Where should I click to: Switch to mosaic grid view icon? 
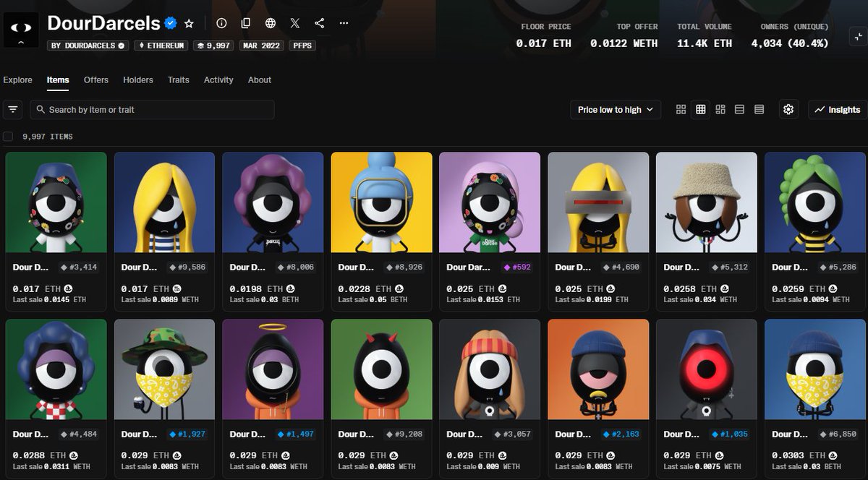click(x=720, y=109)
